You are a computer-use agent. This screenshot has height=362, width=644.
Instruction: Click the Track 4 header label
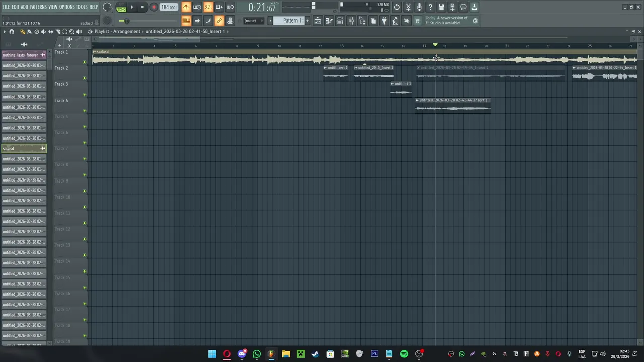[61, 100]
